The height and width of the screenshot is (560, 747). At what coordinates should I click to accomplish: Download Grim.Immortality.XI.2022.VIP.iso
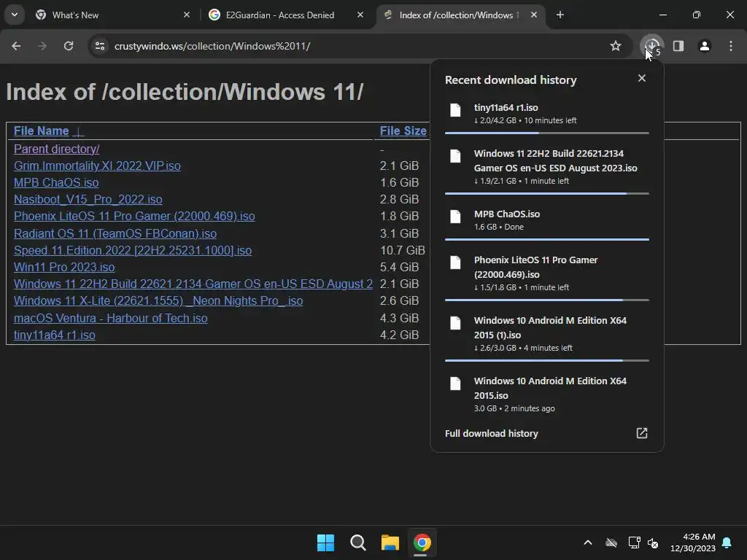pyautogui.click(x=97, y=166)
